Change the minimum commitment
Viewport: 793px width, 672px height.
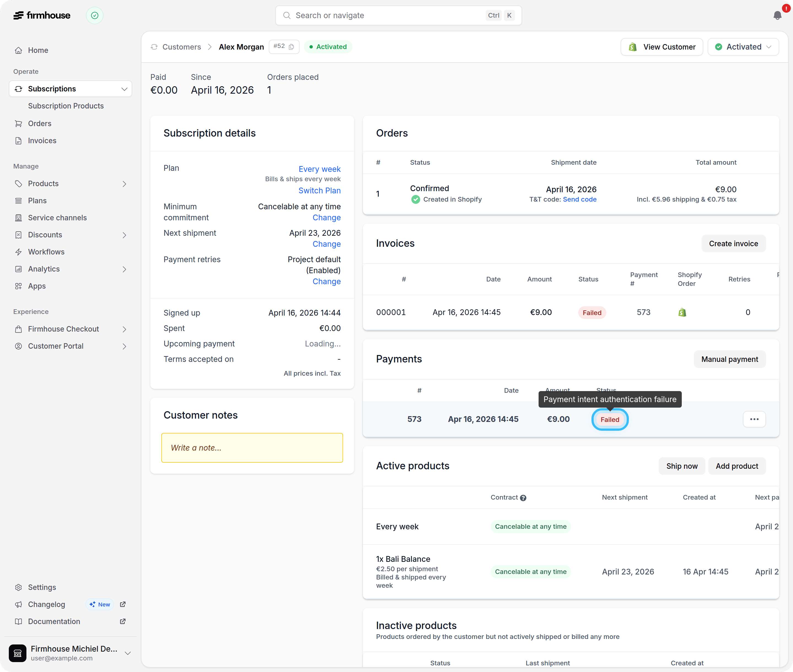click(327, 218)
